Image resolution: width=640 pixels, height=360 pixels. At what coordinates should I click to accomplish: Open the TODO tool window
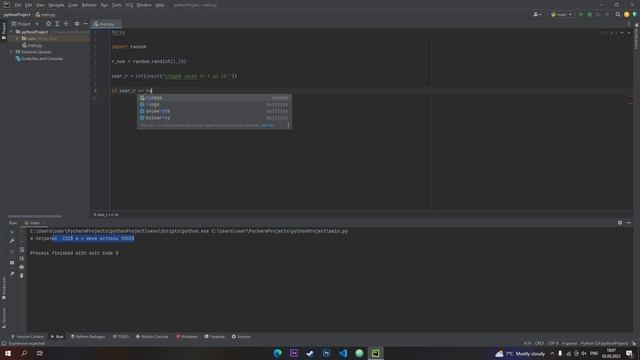[x=121, y=337]
